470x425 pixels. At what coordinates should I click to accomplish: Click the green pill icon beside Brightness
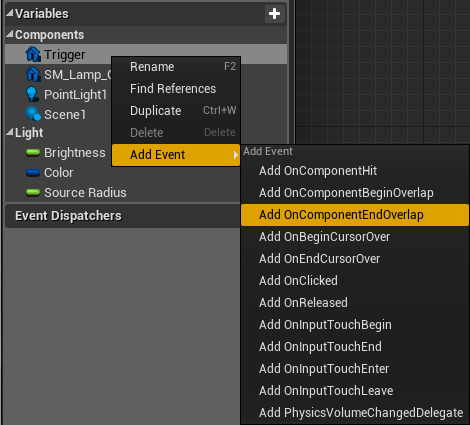(33, 153)
